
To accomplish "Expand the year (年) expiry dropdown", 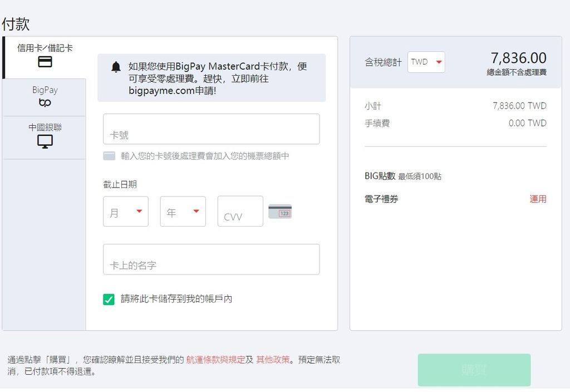I will [183, 212].
